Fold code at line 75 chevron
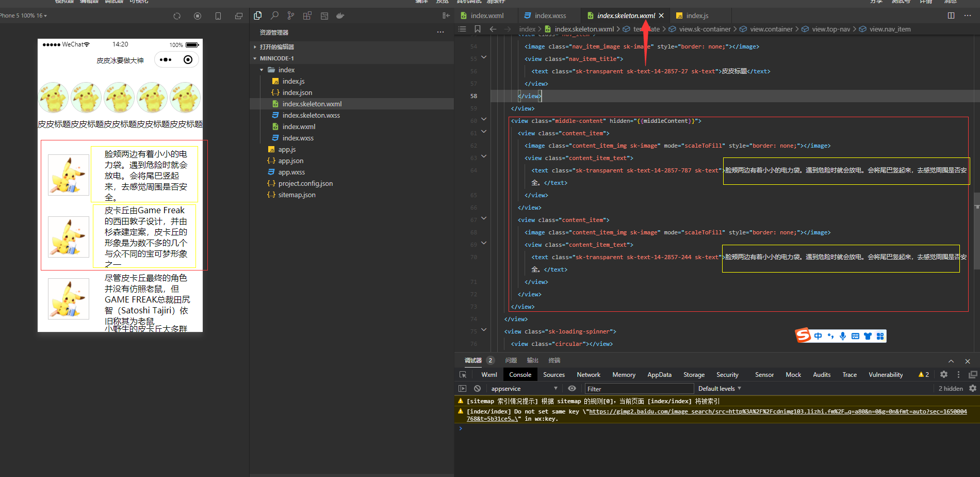980x477 pixels. (x=484, y=330)
